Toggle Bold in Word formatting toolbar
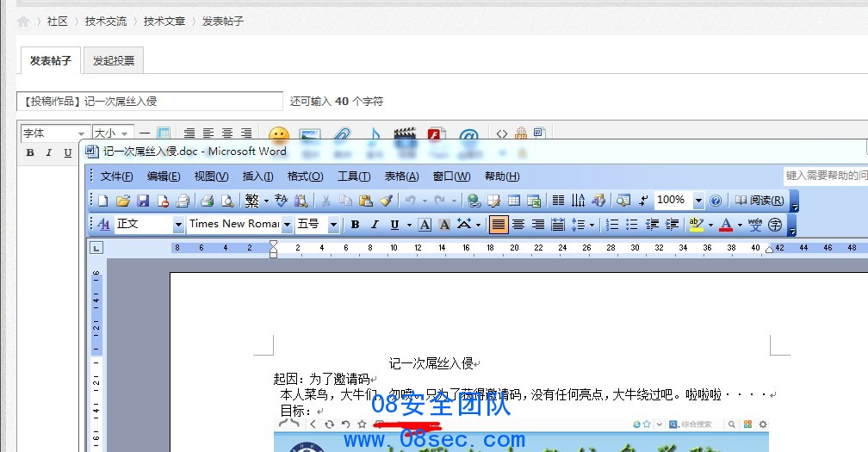 coord(355,224)
